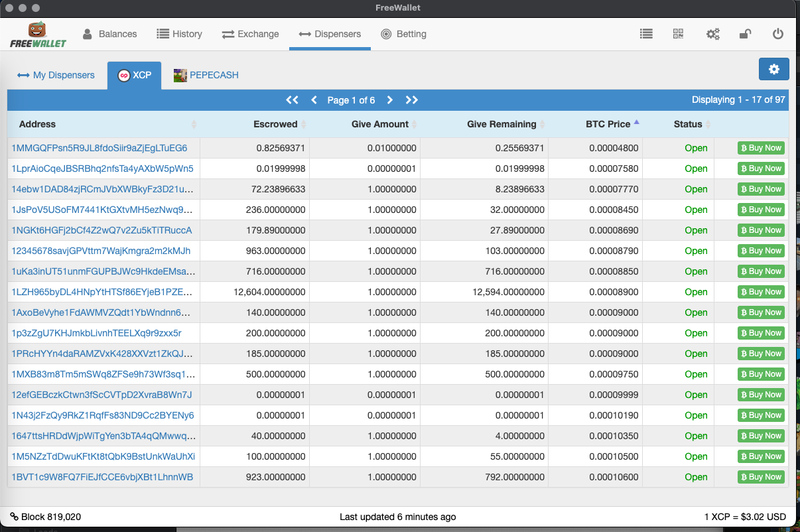Buy Now in row priced 0.00008850
This screenshot has height=532, width=800.
click(x=761, y=271)
